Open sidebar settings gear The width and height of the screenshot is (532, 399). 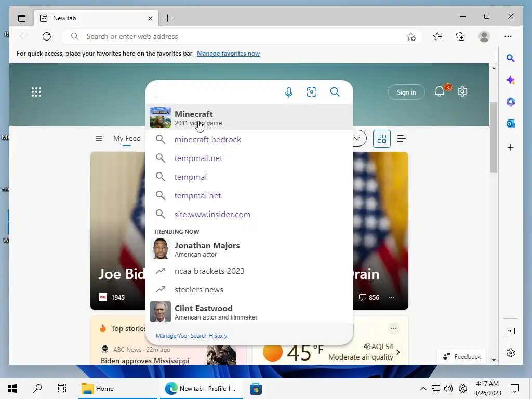point(510,353)
